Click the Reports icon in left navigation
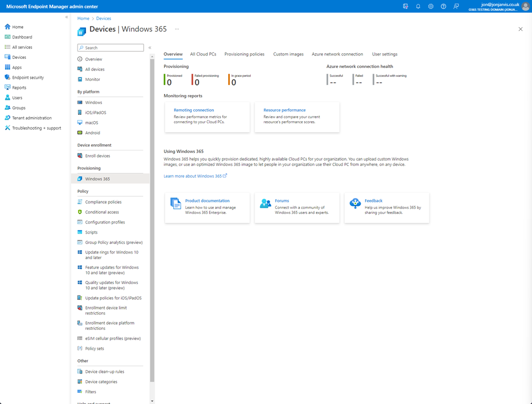Image resolution: width=532 pixels, height=404 pixels. [7, 87]
